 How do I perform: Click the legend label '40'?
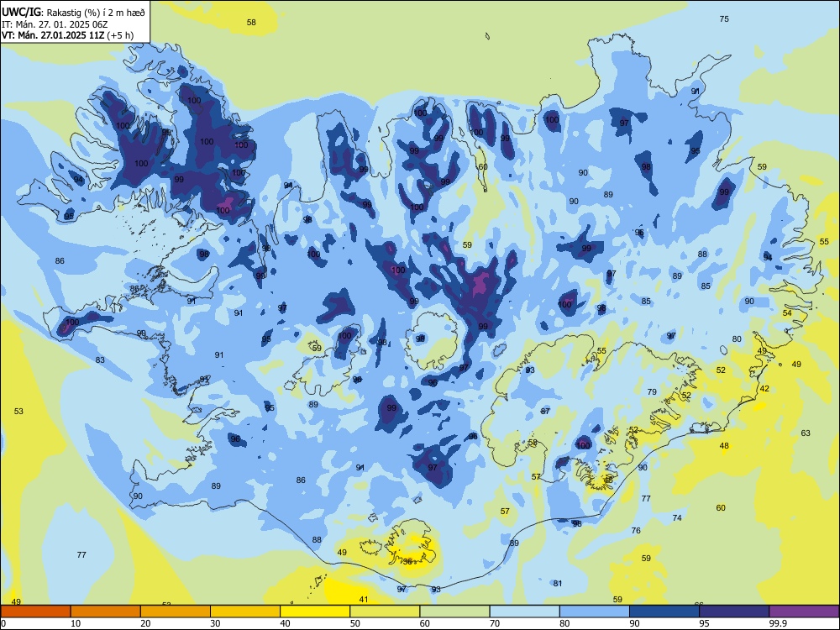point(285,623)
